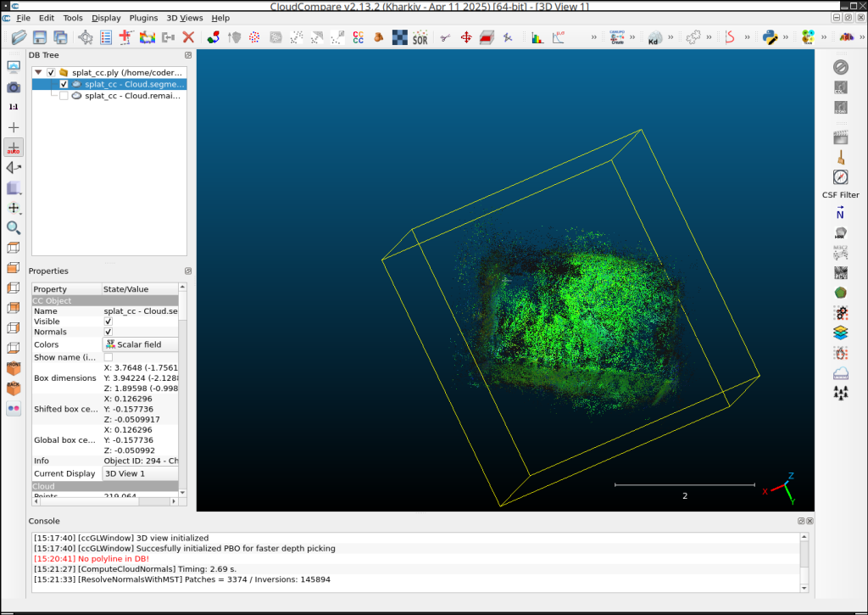The height and width of the screenshot is (615, 868).
Task: Open the Plugins menu
Action: [143, 18]
